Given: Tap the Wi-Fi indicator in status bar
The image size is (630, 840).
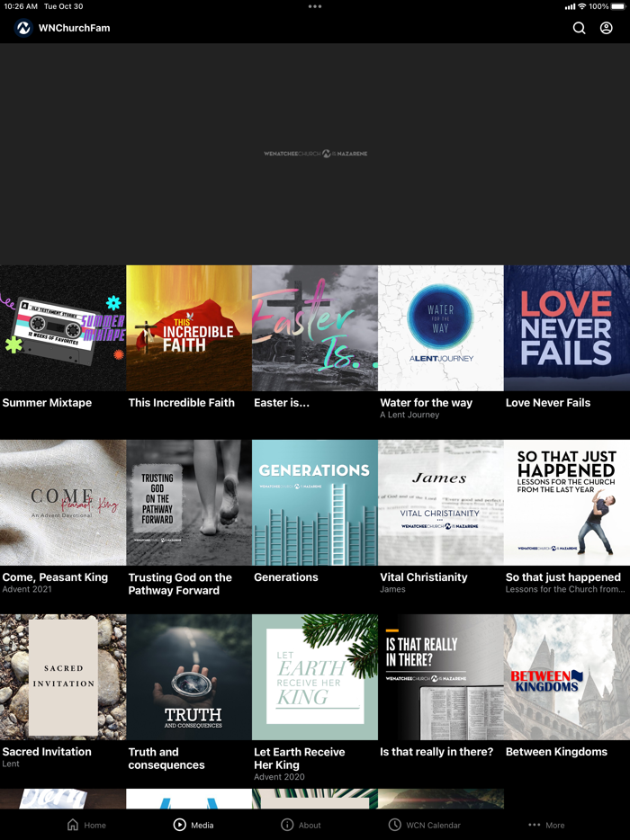Looking at the screenshot, I should (581, 6).
